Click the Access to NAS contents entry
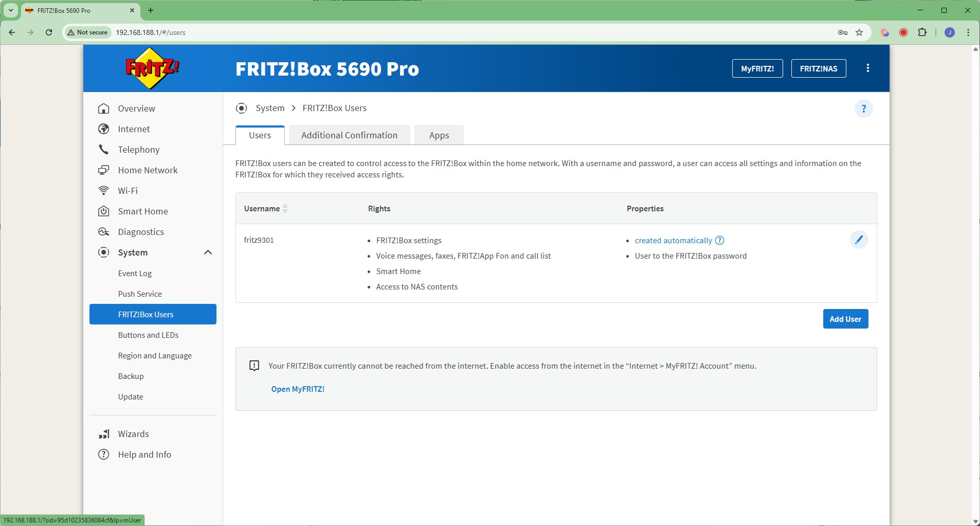Viewport: 980px width, 526px height. (416, 287)
